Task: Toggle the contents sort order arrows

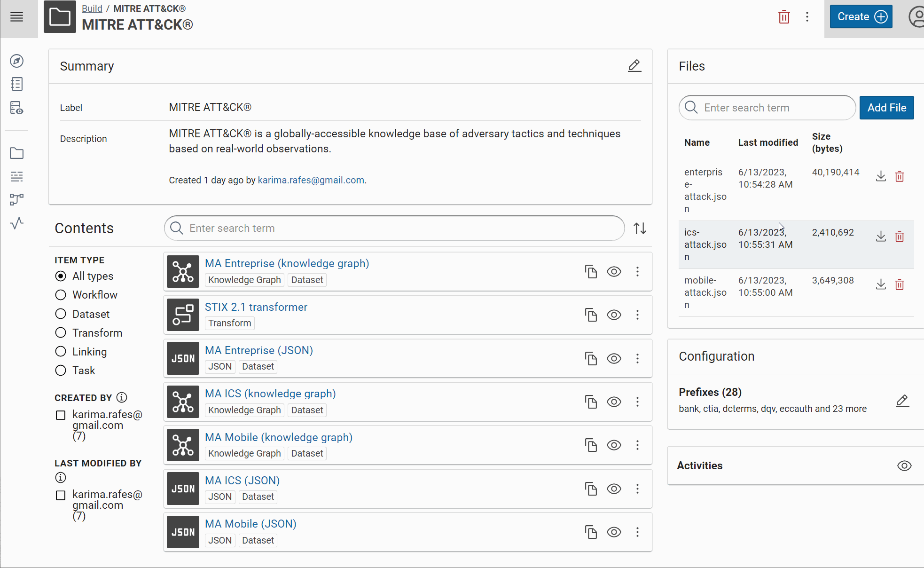Action: [x=640, y=229]
